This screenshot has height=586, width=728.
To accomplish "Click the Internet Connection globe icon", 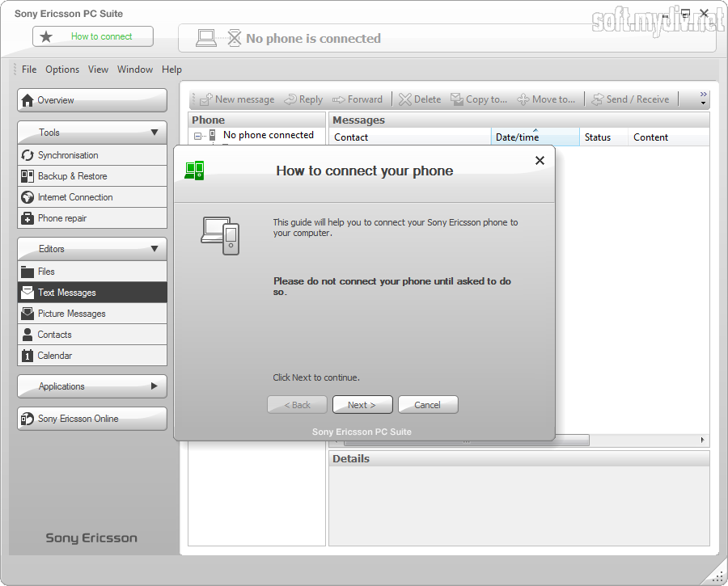I will [x=28, y=197].
